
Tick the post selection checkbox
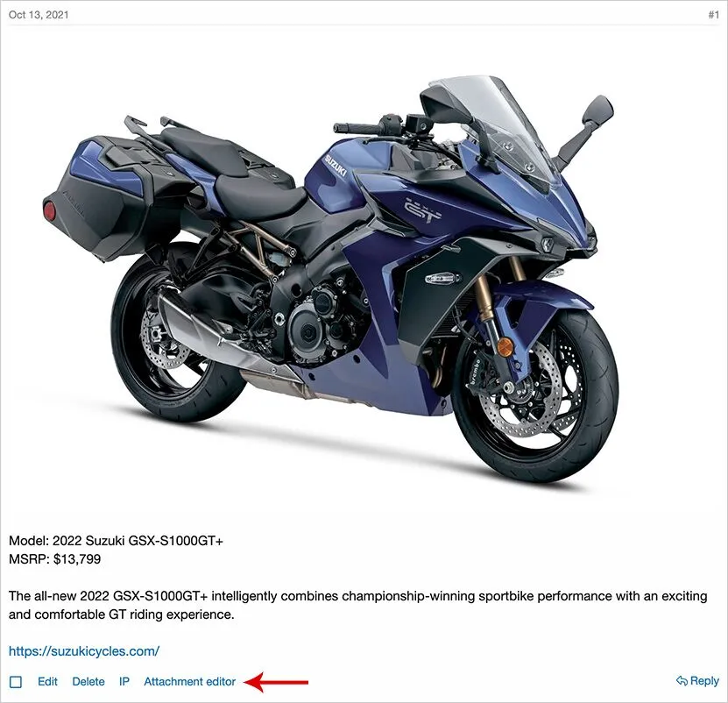tap(16, 682)
